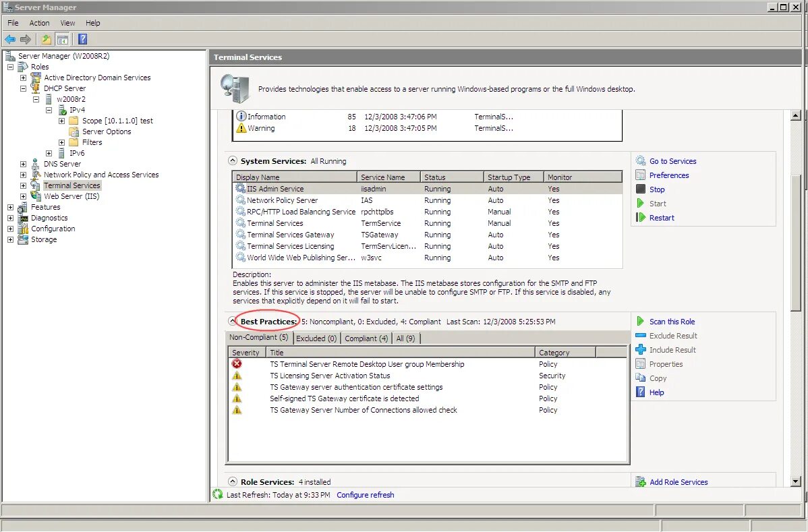Open the File menu

(x=13, y=23)
